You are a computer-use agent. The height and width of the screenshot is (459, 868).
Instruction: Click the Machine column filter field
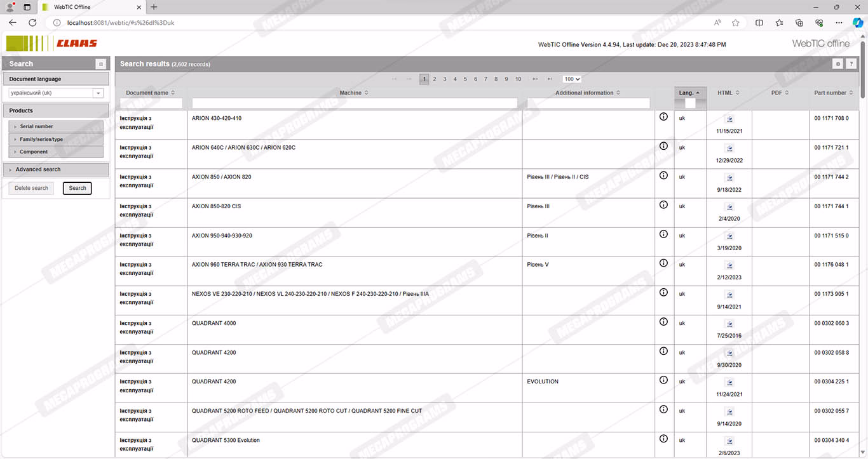(355, 103)
